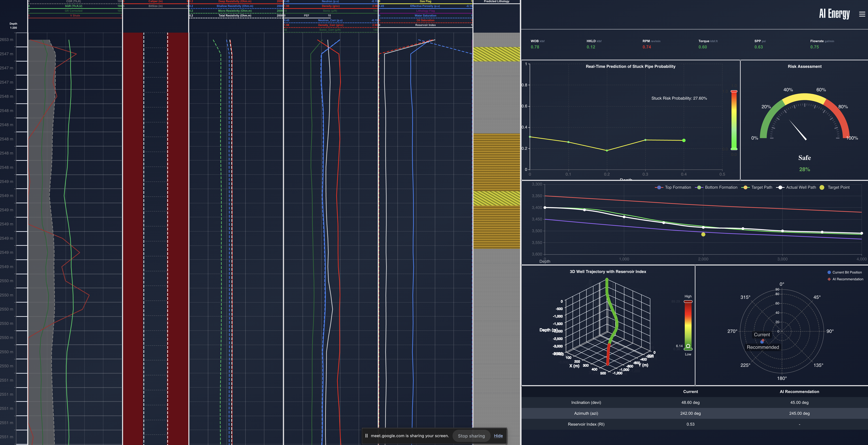Image resolution: width=868 pixels, height=445 pixels.
Task: Select the Water Saturation curve header
Action: (x=425, y=15)
